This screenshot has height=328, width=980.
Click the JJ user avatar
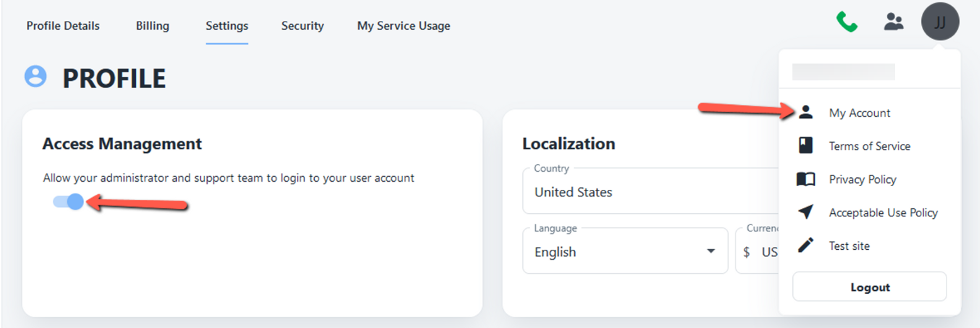940,22
